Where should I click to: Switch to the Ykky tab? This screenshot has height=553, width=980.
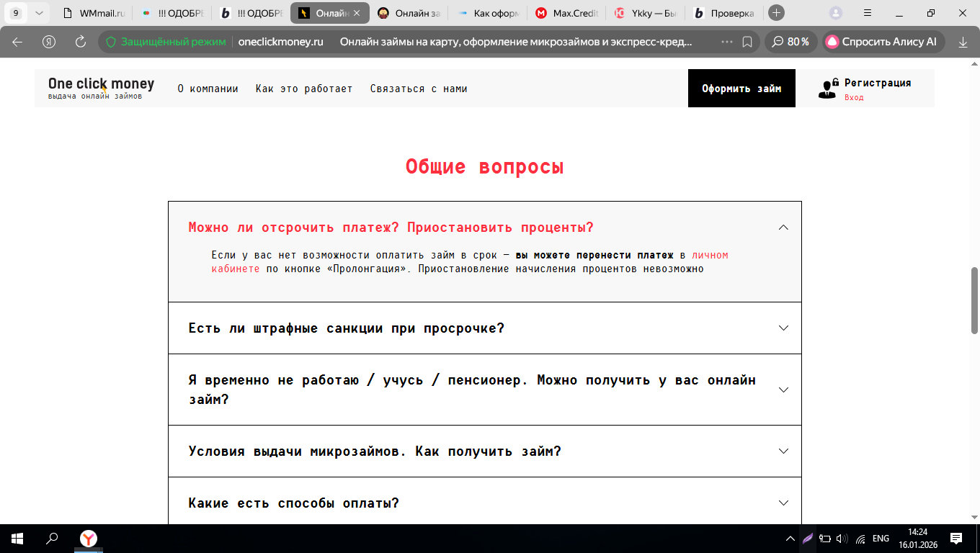coord(644,13)
